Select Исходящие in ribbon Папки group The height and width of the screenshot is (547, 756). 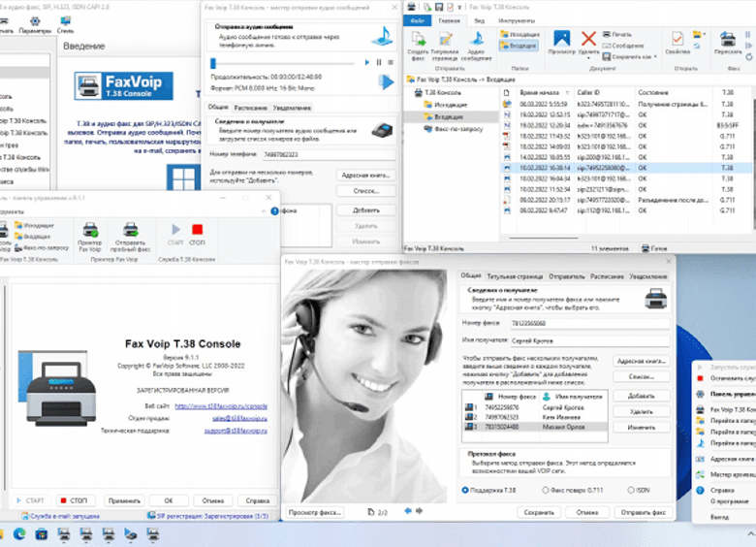520,34
